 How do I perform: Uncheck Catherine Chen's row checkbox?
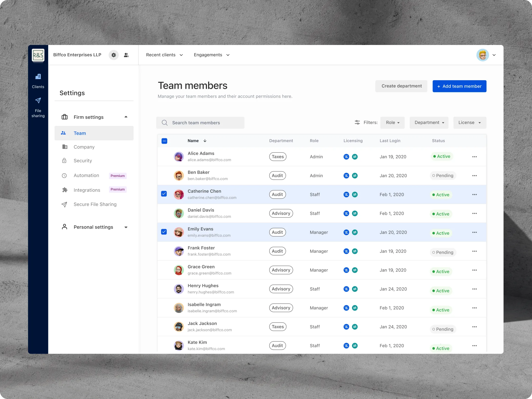coord(164,194)
